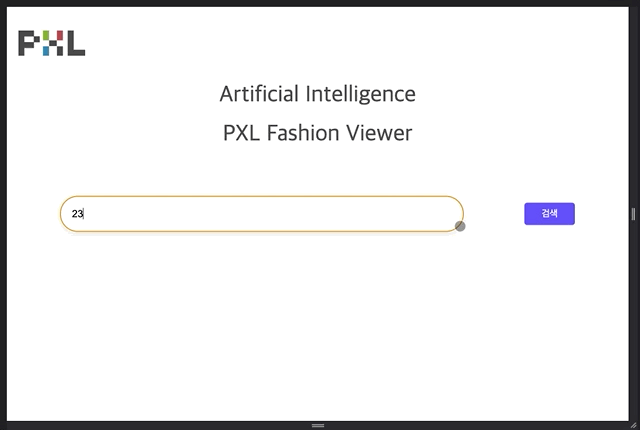Image resolution: width=640 pixels, height=430 pixels.
Task: Click the colorful pixelated X in the logo
Action: click(52, 43)
